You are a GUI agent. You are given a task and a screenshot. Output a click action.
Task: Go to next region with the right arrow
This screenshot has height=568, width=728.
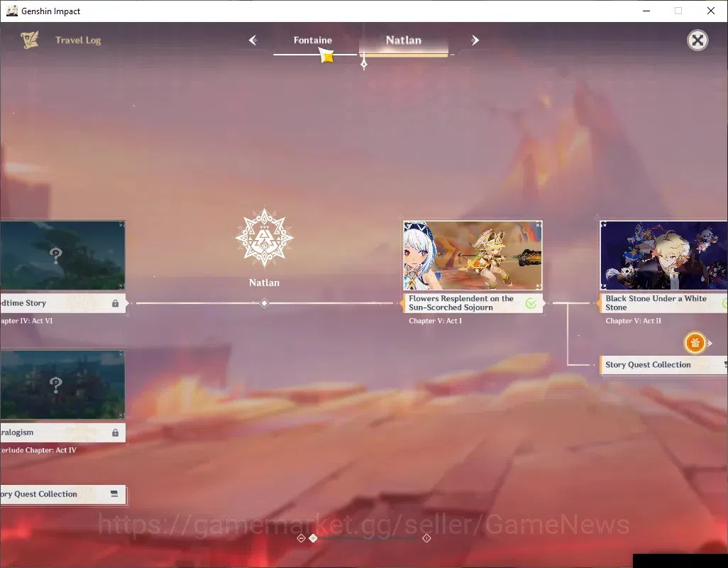(x=475, y=40)
